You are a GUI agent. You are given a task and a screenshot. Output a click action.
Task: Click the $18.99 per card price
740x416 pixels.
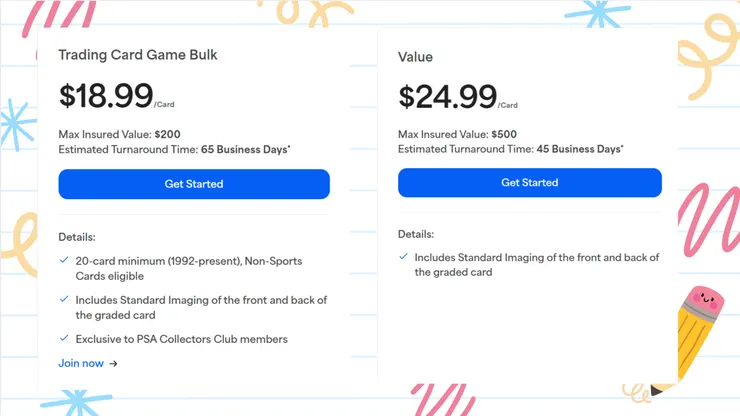106,96
